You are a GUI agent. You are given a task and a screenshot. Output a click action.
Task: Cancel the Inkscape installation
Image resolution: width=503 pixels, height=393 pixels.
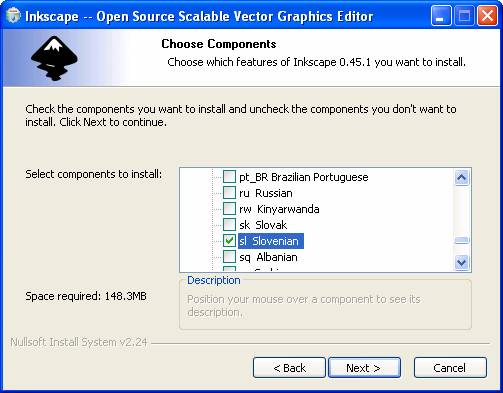(x=450, y=368)
